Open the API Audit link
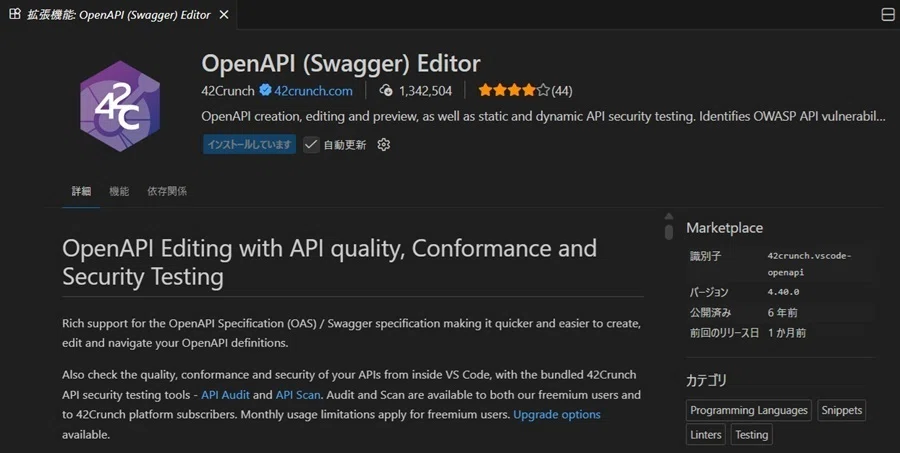 226,395
